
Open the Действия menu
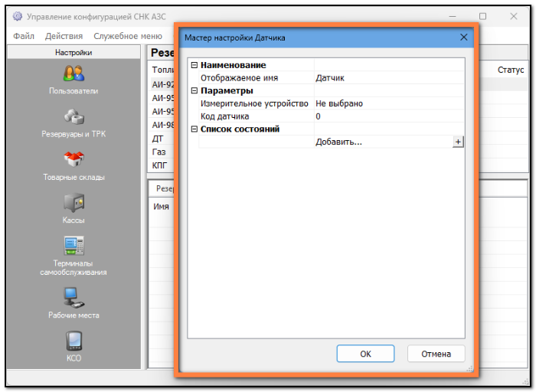pos(64,36)
